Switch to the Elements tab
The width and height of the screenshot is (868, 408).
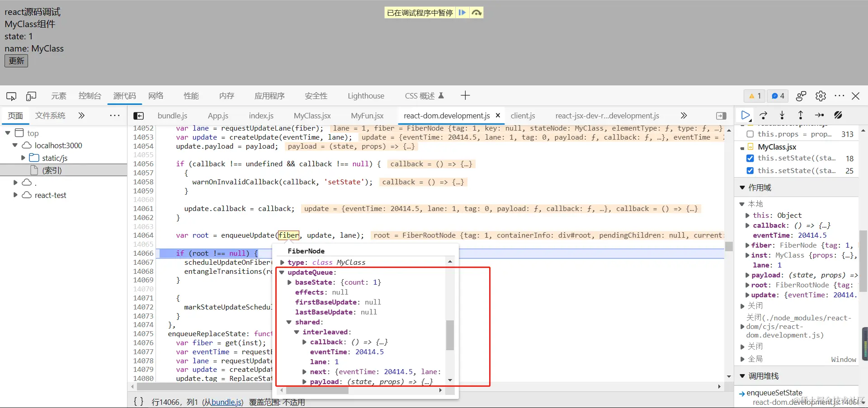coord(59,96)
